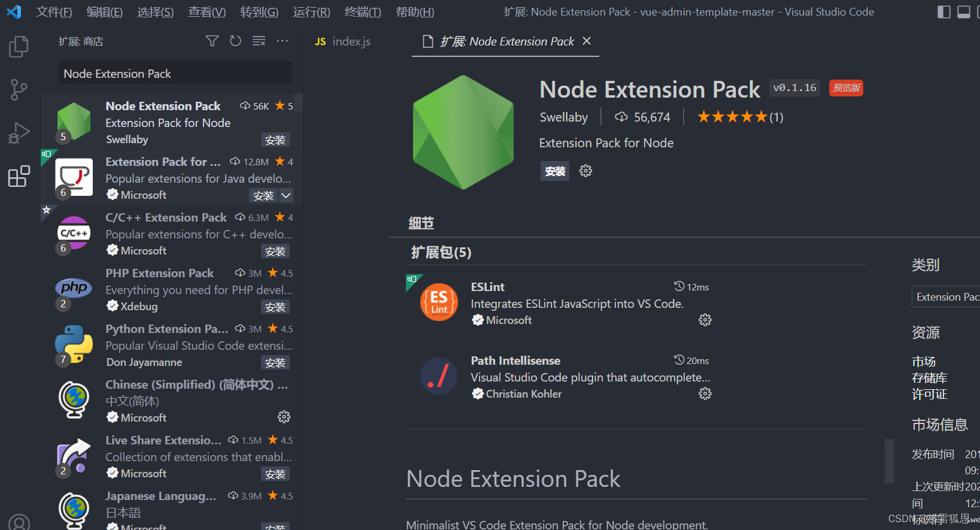Install Extension Pack for Java
Screen dimensions: 980x530
click(x=263, y=195)
